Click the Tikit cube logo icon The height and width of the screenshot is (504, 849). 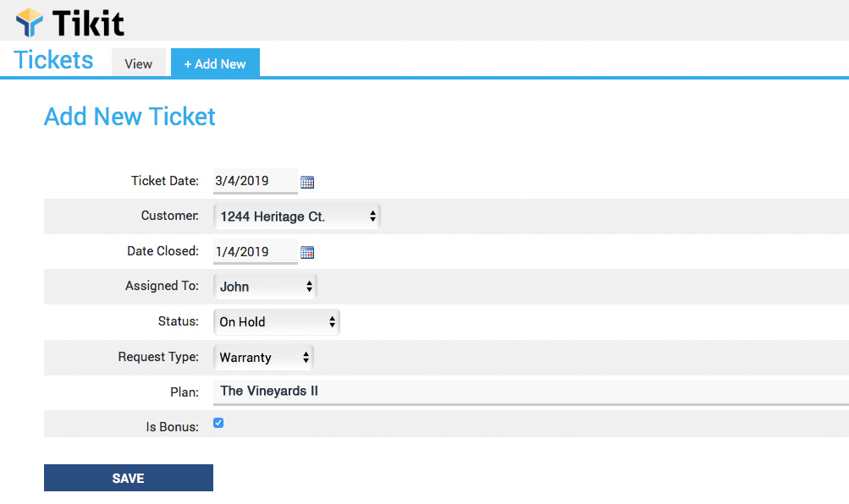coord(30,21)
